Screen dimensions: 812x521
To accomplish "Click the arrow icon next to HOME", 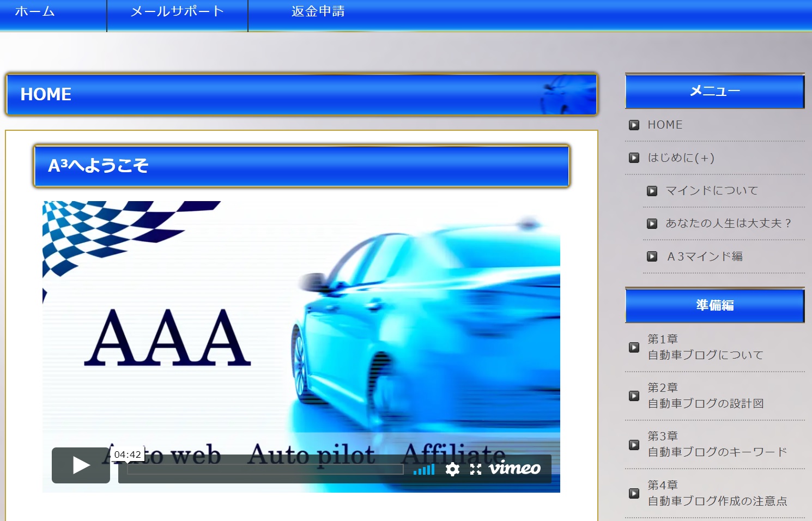I will coord(634,125).
